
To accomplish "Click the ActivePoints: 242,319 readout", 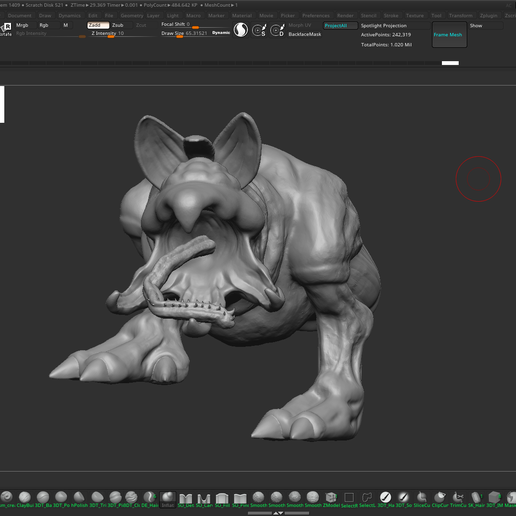I will tap(386, 35).
